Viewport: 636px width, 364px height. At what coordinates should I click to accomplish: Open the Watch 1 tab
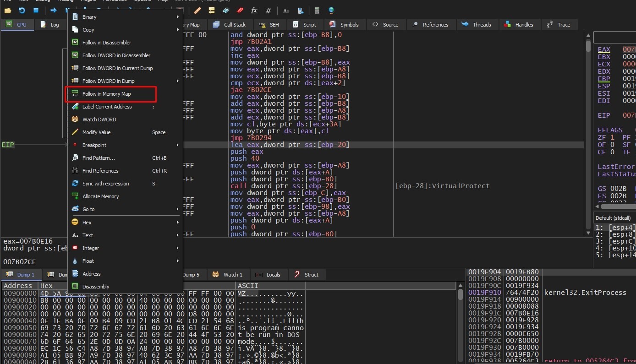click(x=228, y=275)
